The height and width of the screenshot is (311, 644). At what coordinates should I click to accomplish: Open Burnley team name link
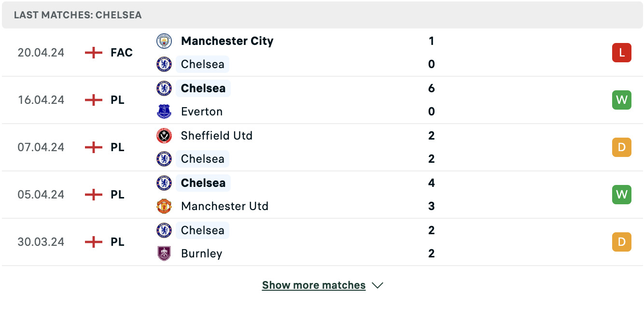[x=202, y=254]
